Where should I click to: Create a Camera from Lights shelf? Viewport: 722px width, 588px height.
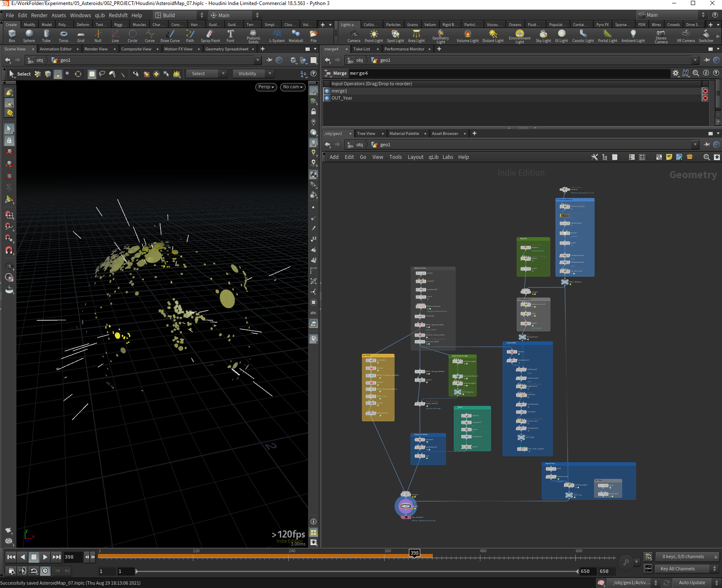click(354, 36)
